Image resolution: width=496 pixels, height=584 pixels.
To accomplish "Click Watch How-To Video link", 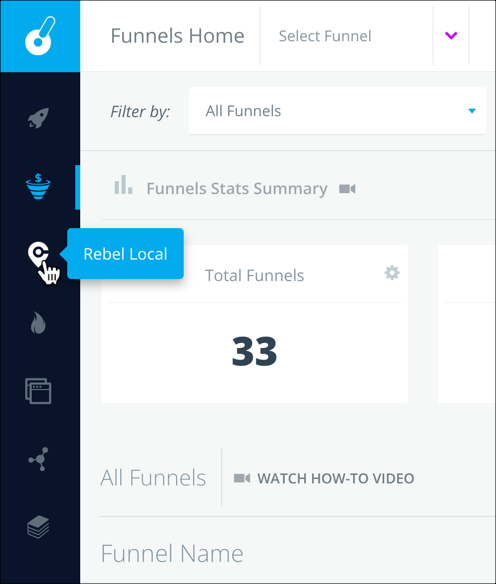I will (x=336, y=478).
